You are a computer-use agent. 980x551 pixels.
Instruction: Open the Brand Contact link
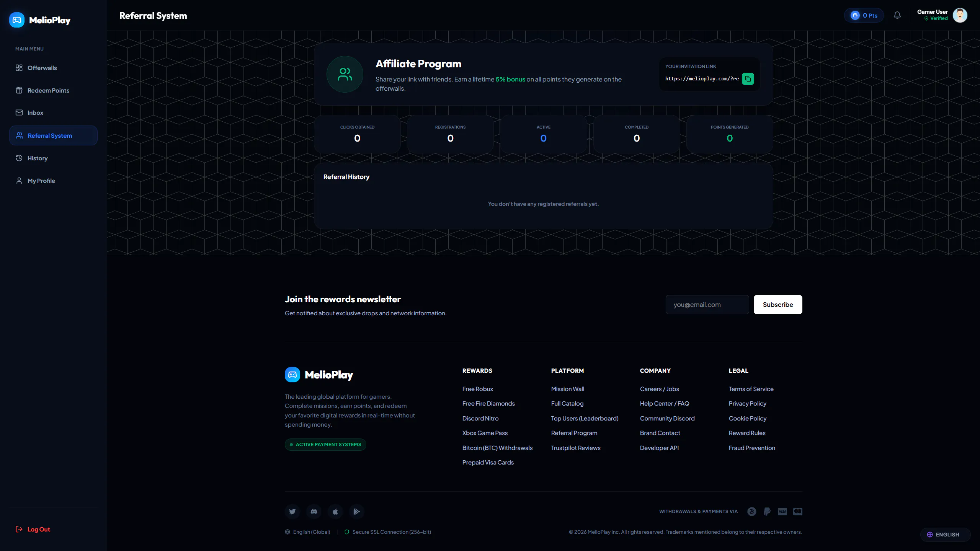pyautogui.click(x=660, y=433)
